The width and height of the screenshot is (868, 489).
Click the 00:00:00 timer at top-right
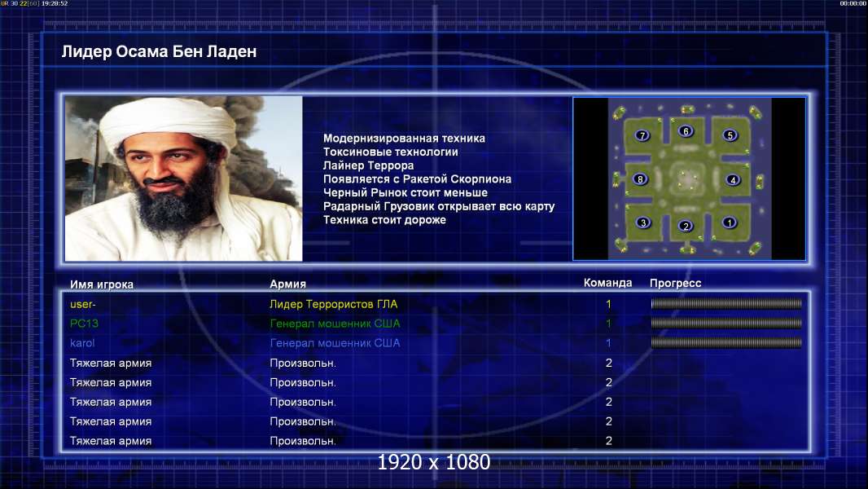point(853,3)
